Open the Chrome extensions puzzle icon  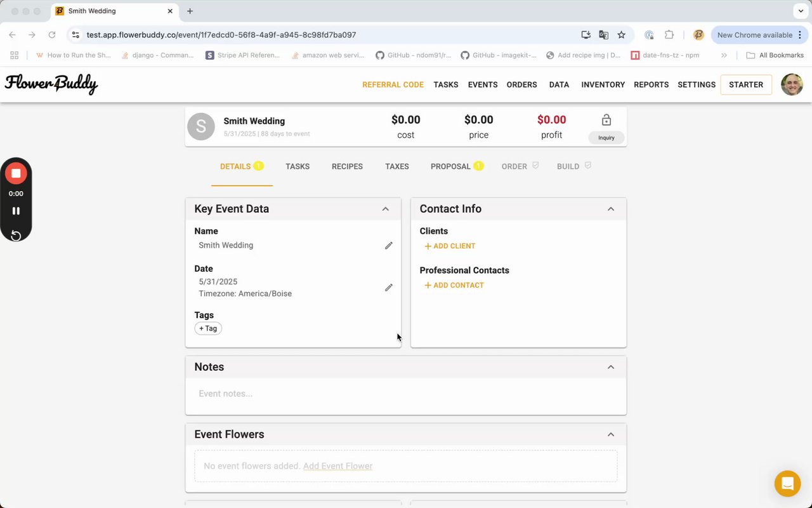coord(669,35)
